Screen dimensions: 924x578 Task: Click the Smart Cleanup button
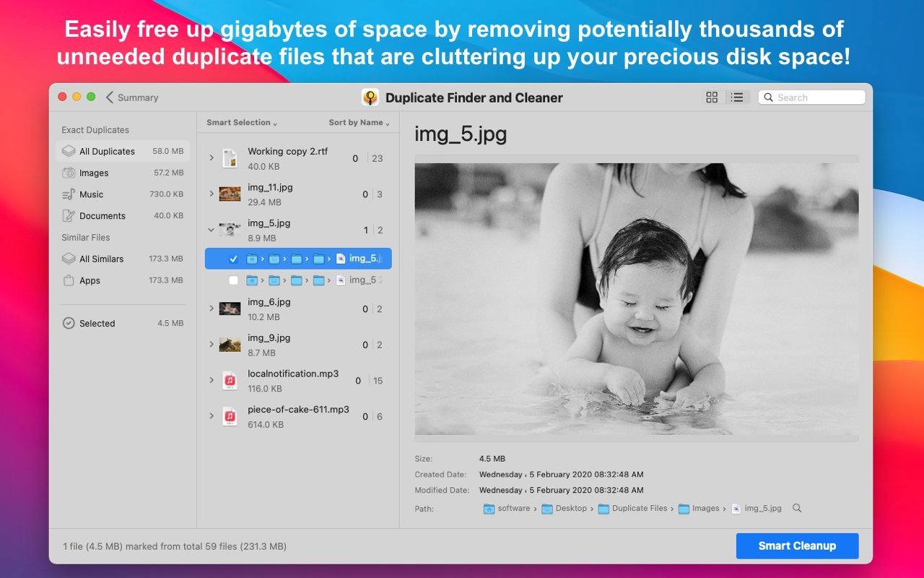click(x=797, y=546)
